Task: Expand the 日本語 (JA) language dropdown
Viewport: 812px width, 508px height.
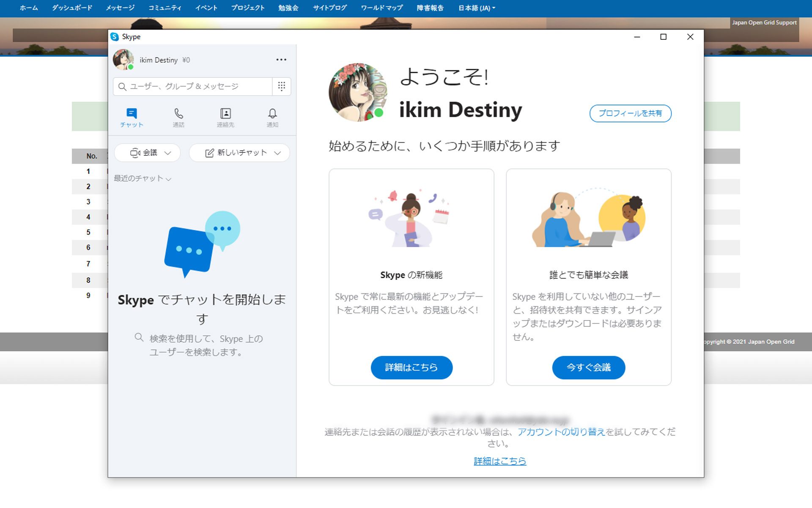Action: 477,8
